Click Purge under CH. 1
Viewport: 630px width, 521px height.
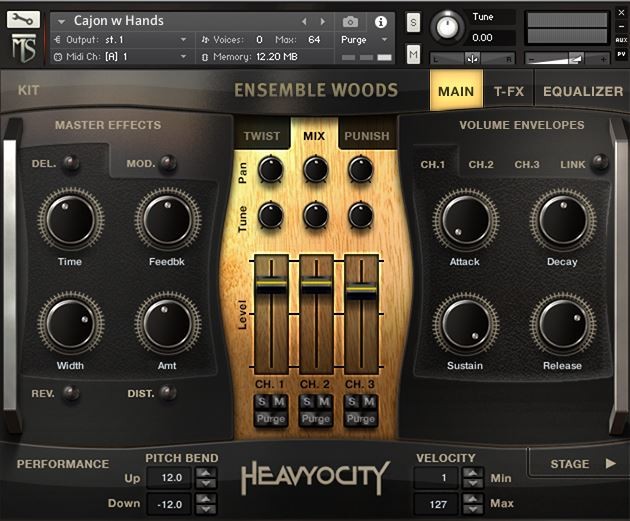tap(271, 419)
